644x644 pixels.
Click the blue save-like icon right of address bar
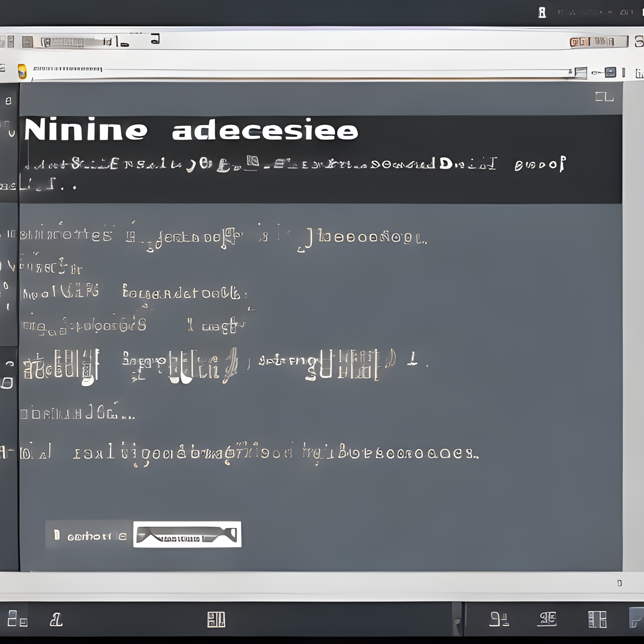[610, 72]
